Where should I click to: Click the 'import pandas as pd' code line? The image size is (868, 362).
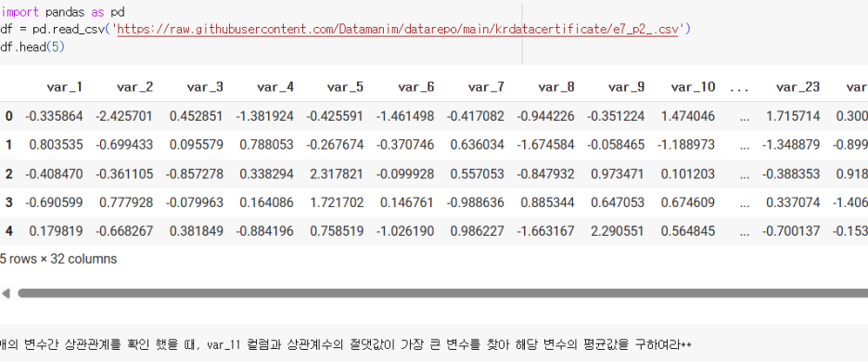point(62,12)
